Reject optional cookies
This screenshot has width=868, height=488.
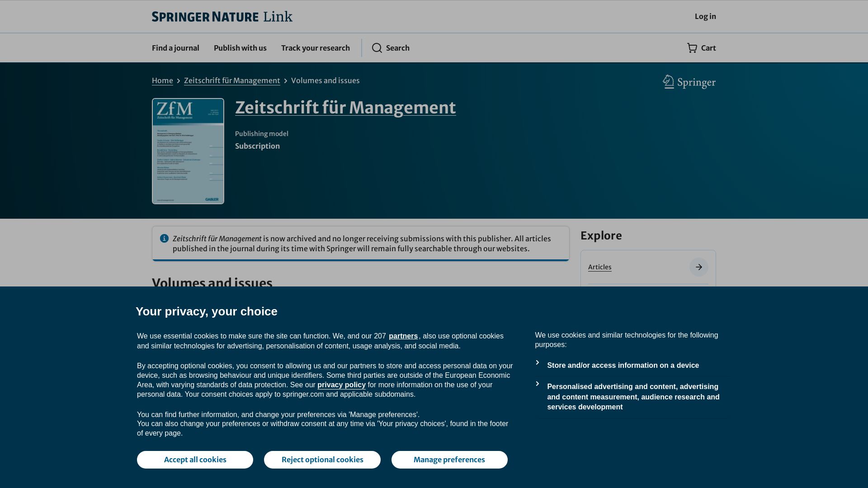(322, 460)
